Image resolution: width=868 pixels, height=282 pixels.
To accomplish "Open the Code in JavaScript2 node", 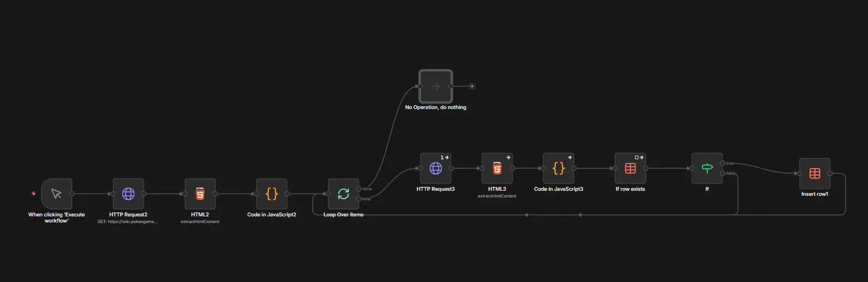I will click(x=272, y=194).
